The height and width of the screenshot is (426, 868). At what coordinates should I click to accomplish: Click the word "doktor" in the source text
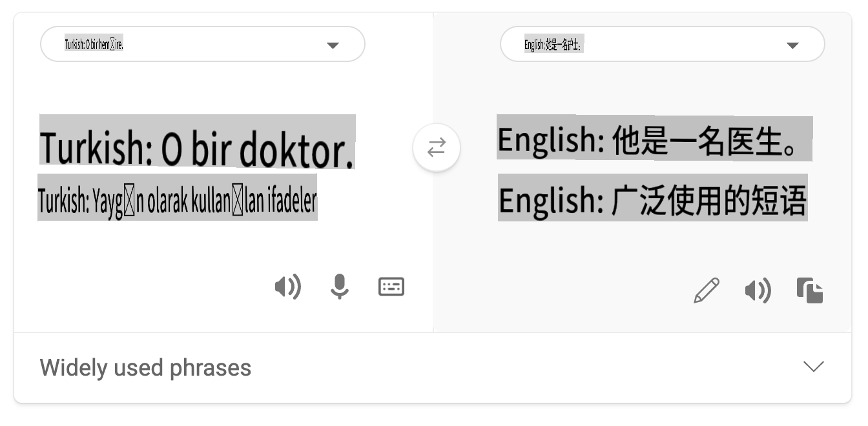point(296,150)
